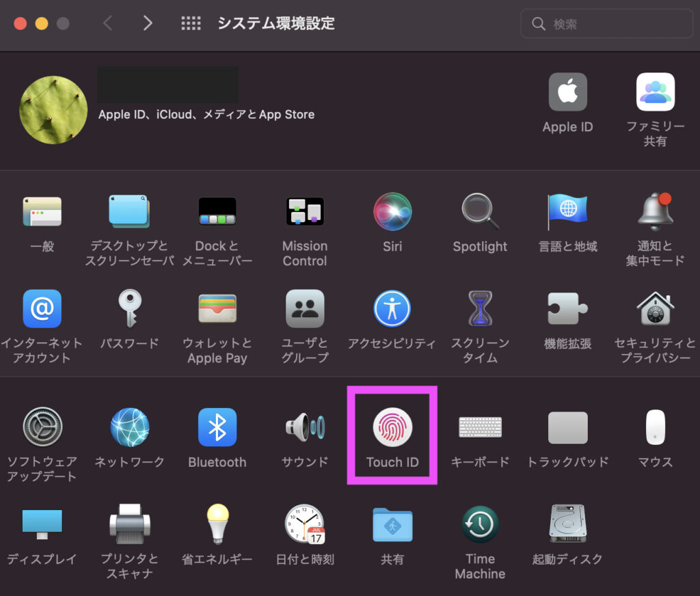This screenshot has height=596, width=700.
Task: Open Sharing (共有) folder icon pane
Action: tap(392, 524)
